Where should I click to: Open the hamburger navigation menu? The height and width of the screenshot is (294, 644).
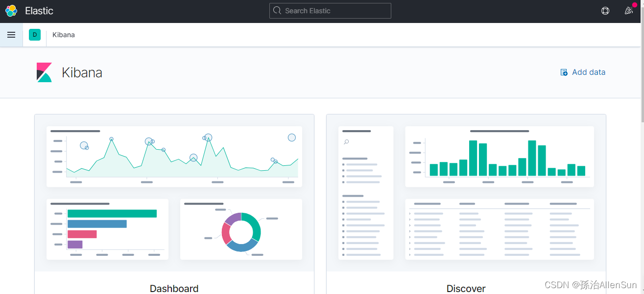(11, 35)
